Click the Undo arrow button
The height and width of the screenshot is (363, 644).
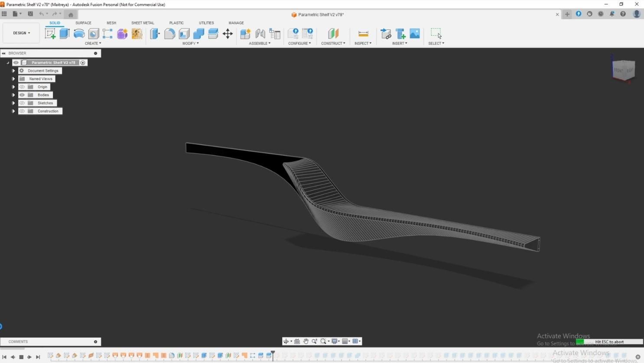(41, 14)
